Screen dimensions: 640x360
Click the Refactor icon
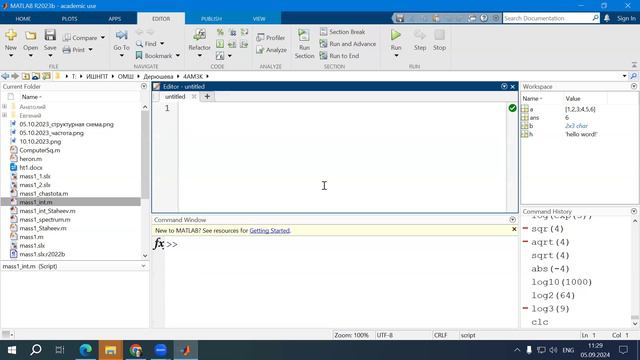[x=199, y=36]
